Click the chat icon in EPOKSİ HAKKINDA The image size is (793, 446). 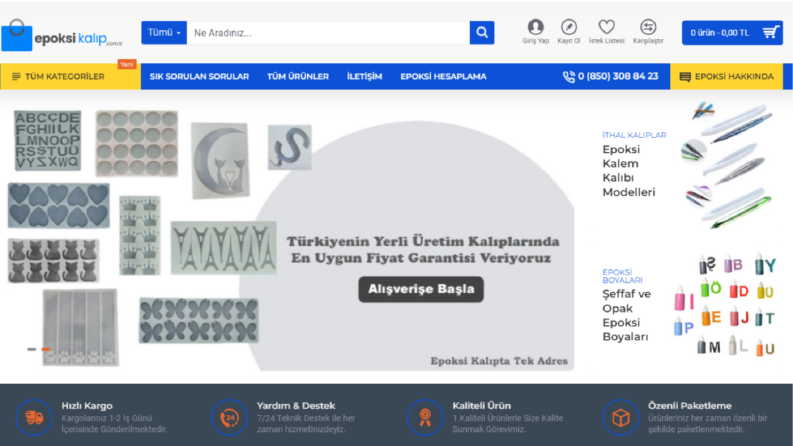point(685,77)
